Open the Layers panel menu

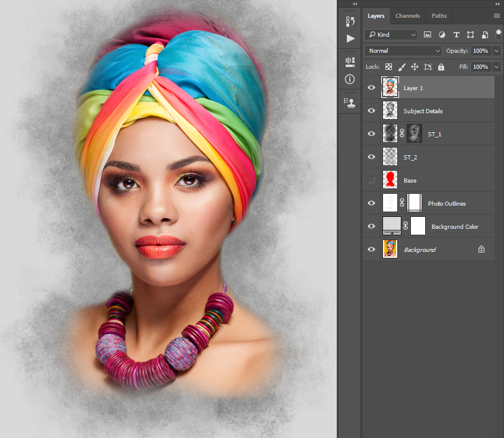498,15
